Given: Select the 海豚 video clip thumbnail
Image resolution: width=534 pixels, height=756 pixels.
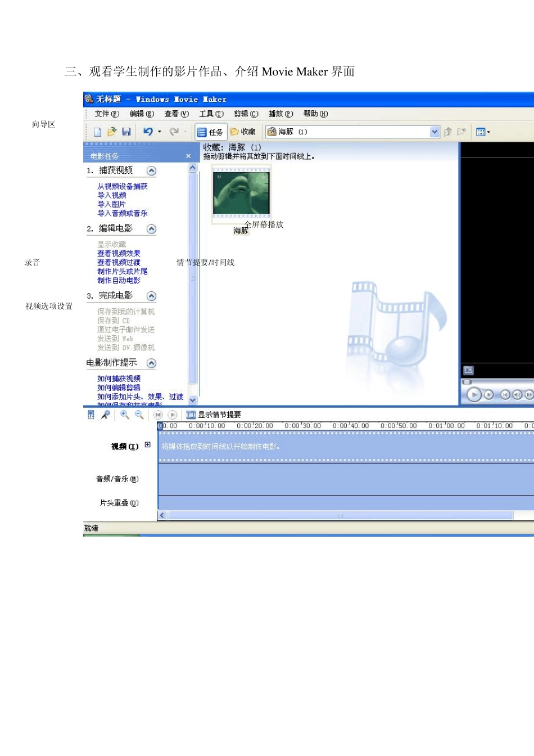Looking at the screenshot, I should 242,193.
